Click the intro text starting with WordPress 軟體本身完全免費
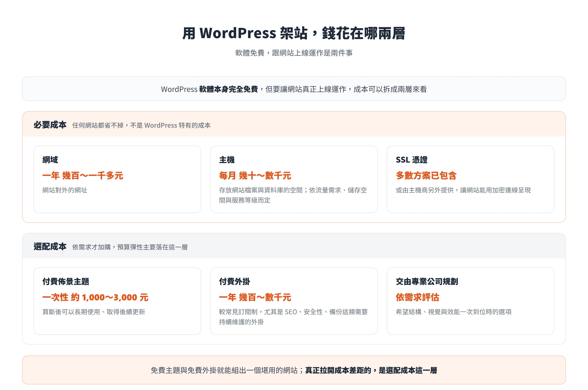The height and width of the screenshot is (390, 588). (294, 89)
